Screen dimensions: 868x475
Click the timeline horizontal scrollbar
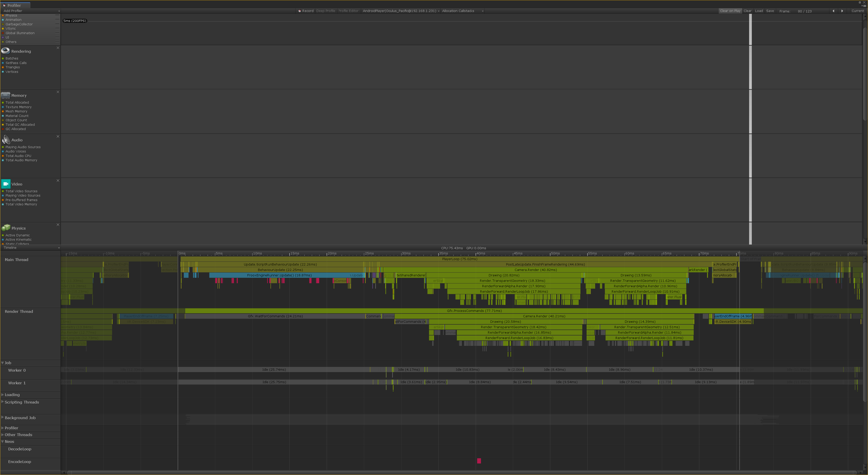pyautogui.click(x=462, y=473)
